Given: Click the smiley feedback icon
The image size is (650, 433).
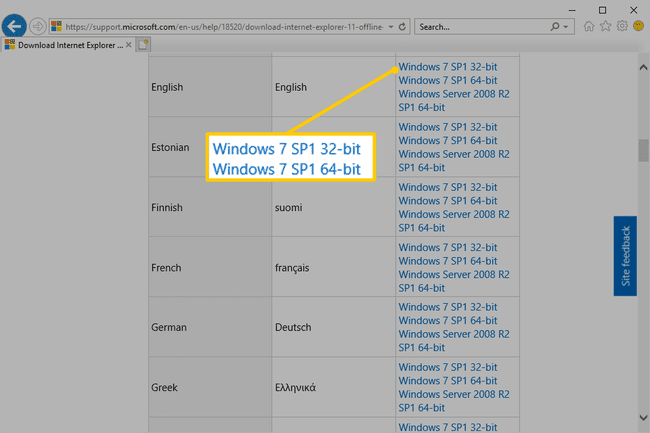Looking at the screenshot, I should pyautogui.click(x=638, y=27).
